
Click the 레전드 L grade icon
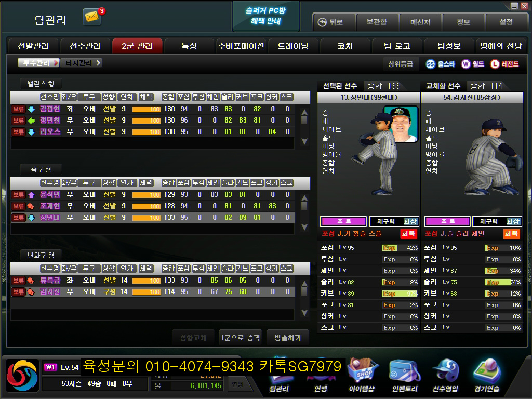pos(495,64)
